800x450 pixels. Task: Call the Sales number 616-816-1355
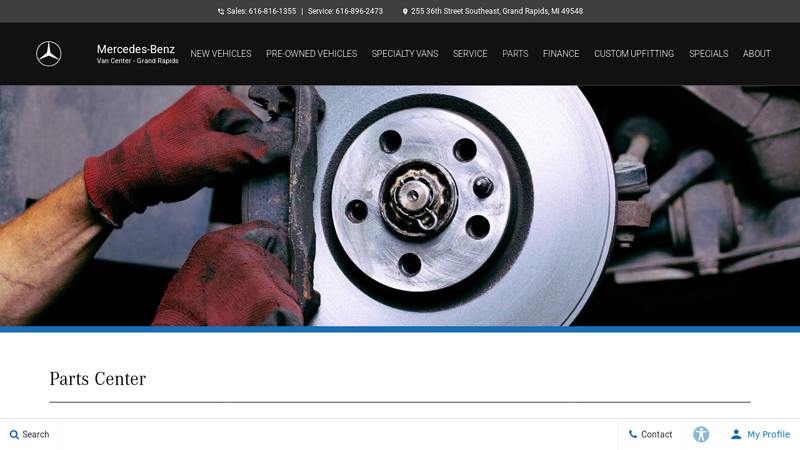click(x=272, y=12)
